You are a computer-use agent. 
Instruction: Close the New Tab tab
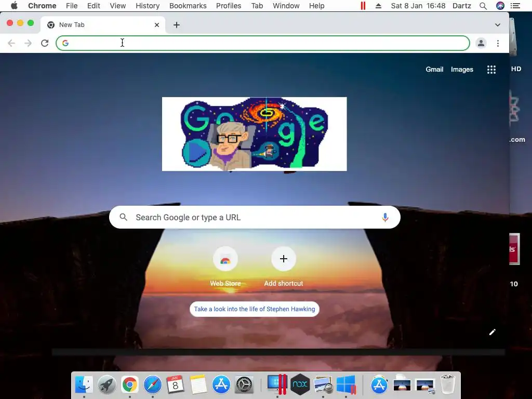coord(157,25)
